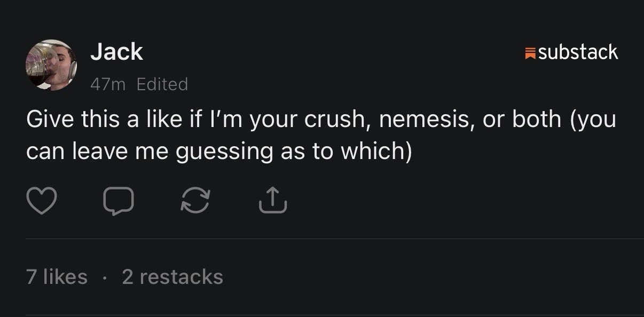Click the dot separator between likes and restacks
The image size is (644, 317).
tap(105, 278)
